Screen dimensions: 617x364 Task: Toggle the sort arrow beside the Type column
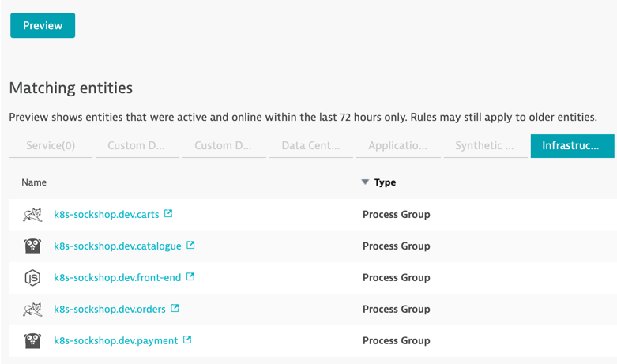[x=365, y=182]
